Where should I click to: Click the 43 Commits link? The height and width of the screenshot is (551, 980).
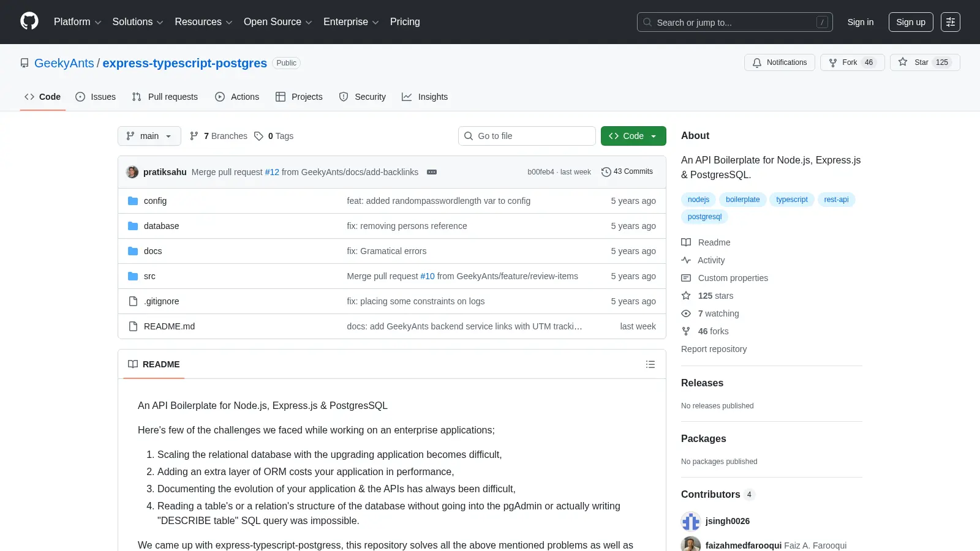[x=627, y=172]
